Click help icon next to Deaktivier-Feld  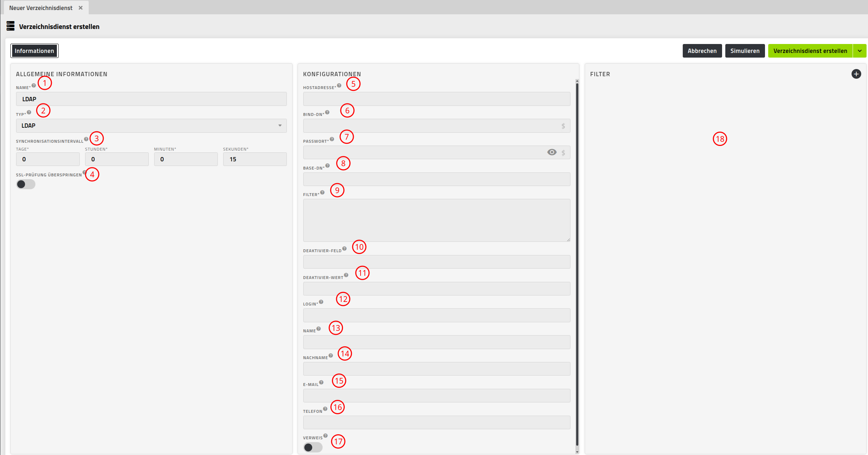coord(344,249)
